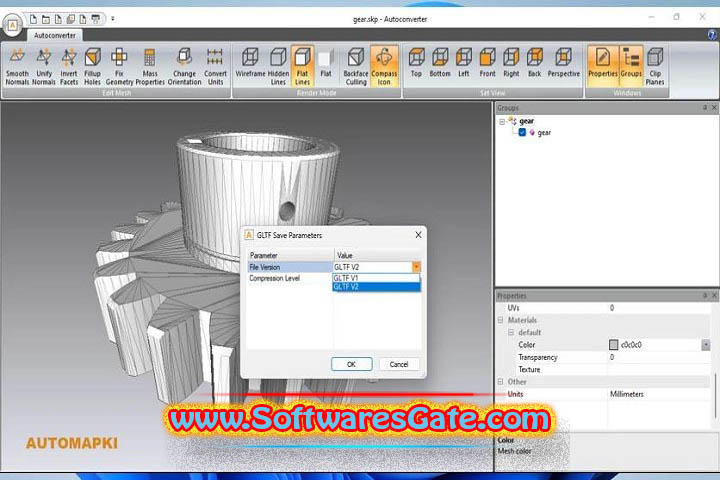Switch render mode to Wireframe
720x480 pixels.
(x=250, y=62)
